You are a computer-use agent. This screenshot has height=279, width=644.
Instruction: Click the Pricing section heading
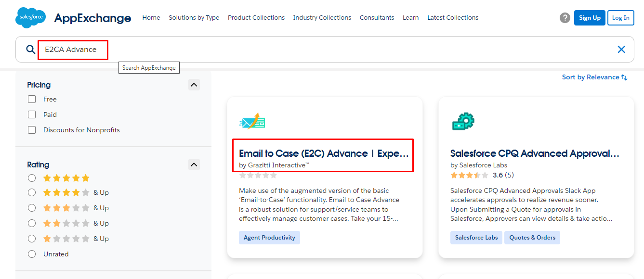(x=39, y=85)
